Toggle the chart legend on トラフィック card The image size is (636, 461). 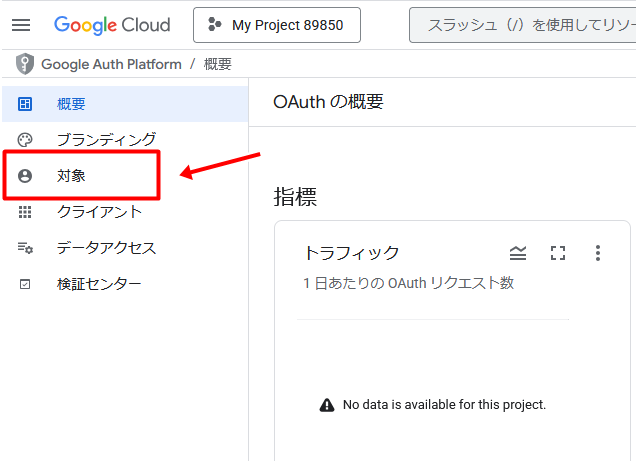[517, 253]
